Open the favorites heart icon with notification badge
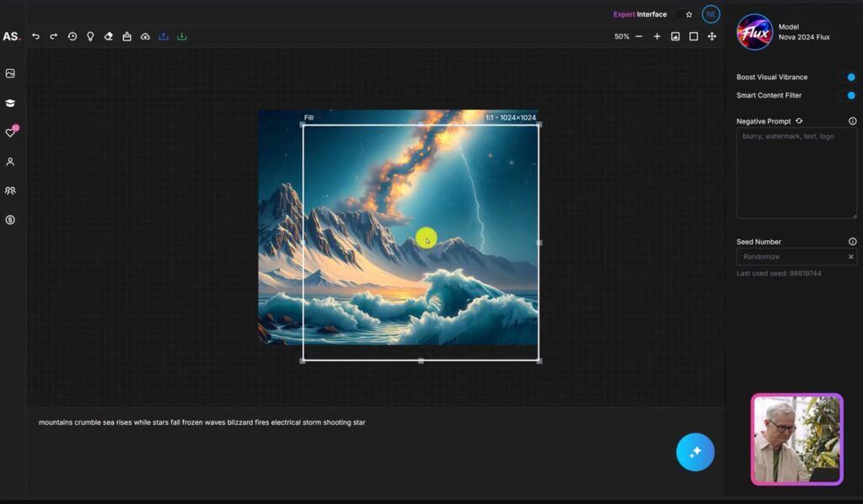This screenshot has width=863, height=504. click(x=10, y=131)
